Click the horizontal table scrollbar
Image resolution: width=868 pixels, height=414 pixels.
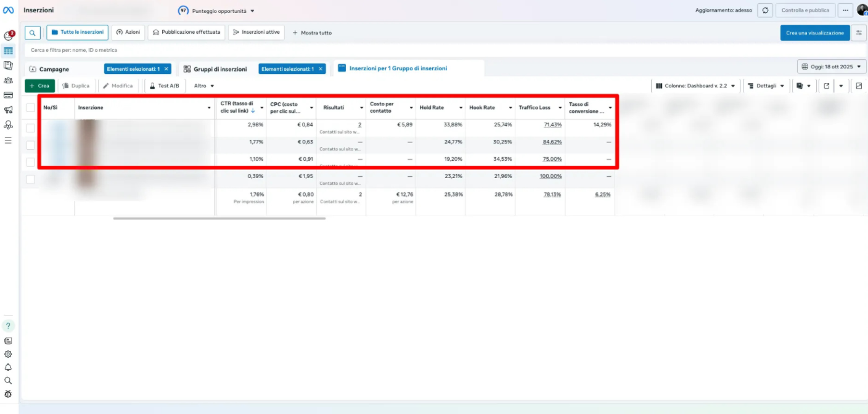[219, 218]
